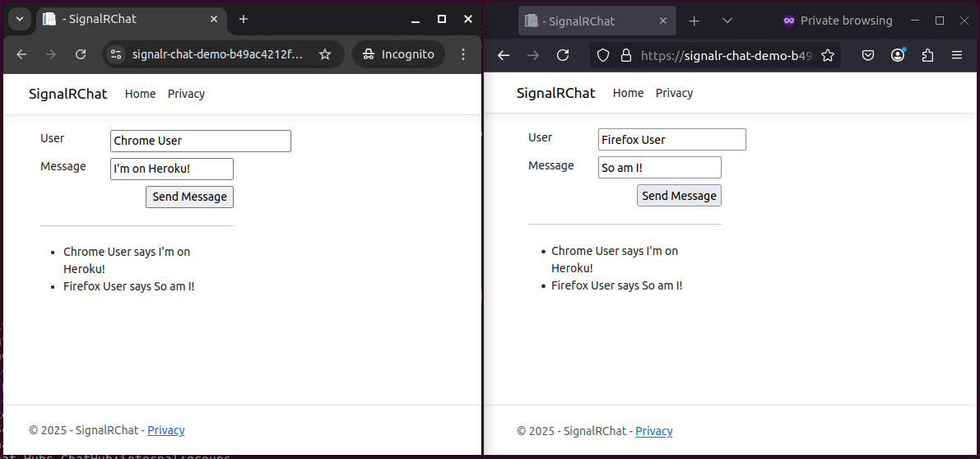The height and width of the screenshot is (459, 980).
Task: Select the SignalRChat tab in Chrome
Action: (132, 19)
